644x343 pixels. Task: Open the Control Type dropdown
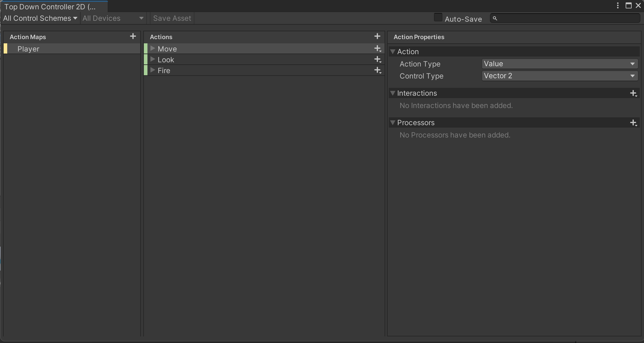tap(559, 76)
